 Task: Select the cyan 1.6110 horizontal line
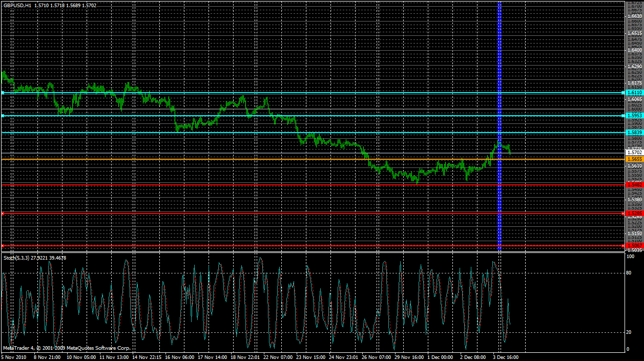(x=313, y=93)
